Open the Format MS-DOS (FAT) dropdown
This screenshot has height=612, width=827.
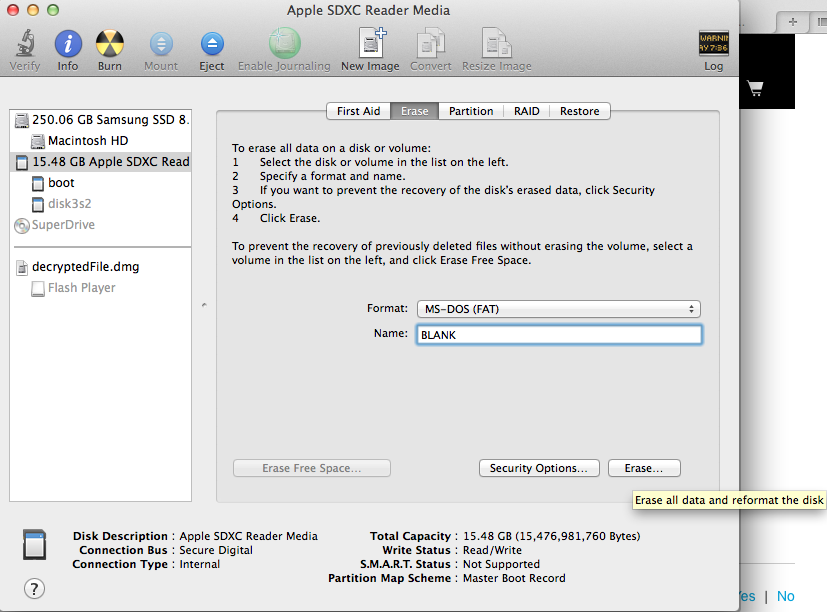559,309
